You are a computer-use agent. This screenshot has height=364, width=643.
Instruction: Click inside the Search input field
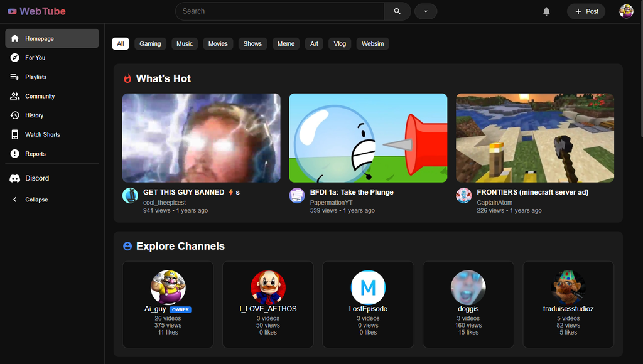(x=279, y=11)
